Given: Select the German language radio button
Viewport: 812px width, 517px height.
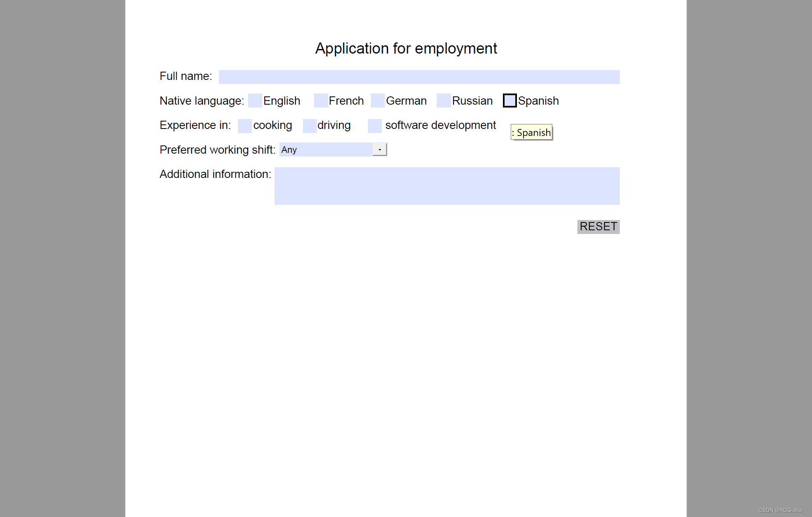Looking at the screenshot, I should pyautogui.click(x=377, y=101).
